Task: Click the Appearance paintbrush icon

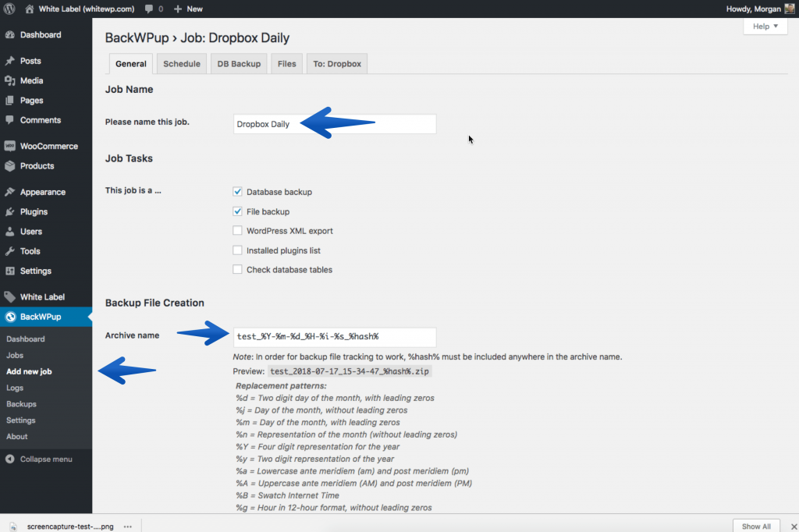Action: (x=9, y=192)
